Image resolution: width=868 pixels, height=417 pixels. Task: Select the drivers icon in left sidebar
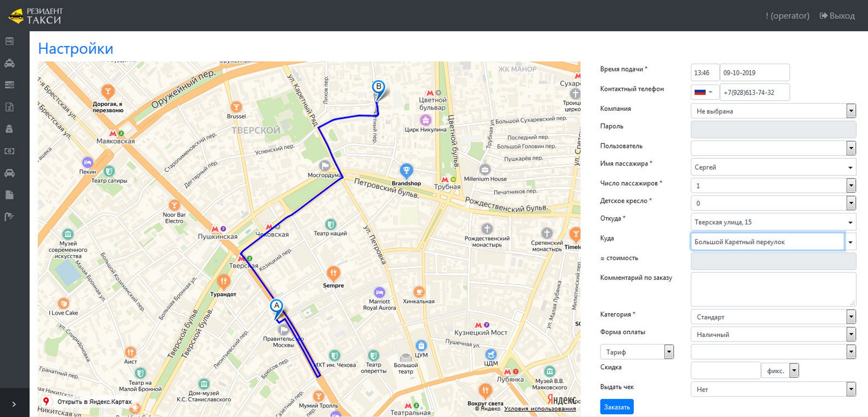pos(9,128)
